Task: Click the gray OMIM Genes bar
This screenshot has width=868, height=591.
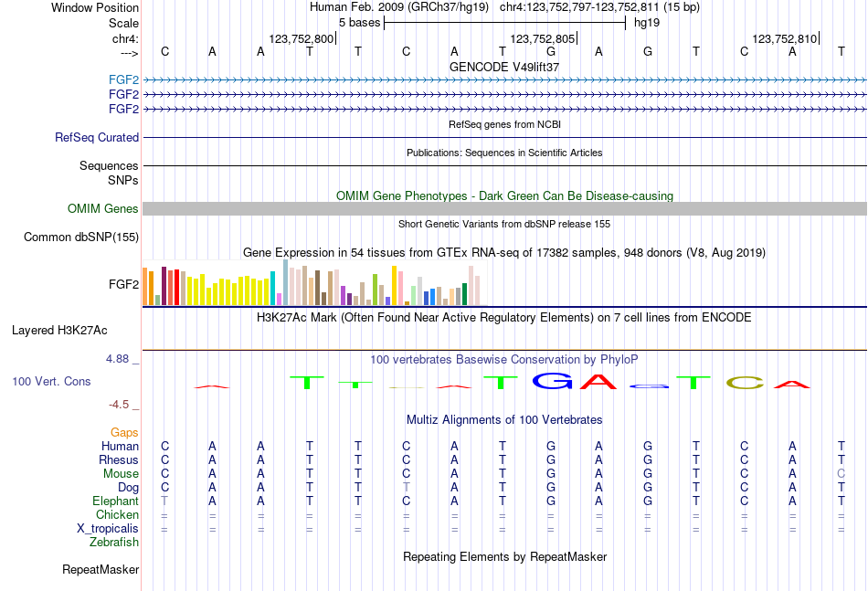Action: [x=505, y=208]
